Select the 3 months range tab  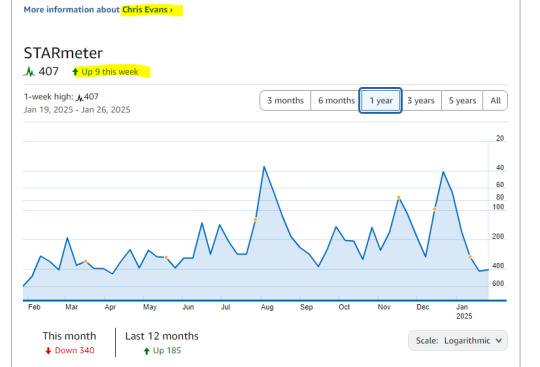[285, 101]
